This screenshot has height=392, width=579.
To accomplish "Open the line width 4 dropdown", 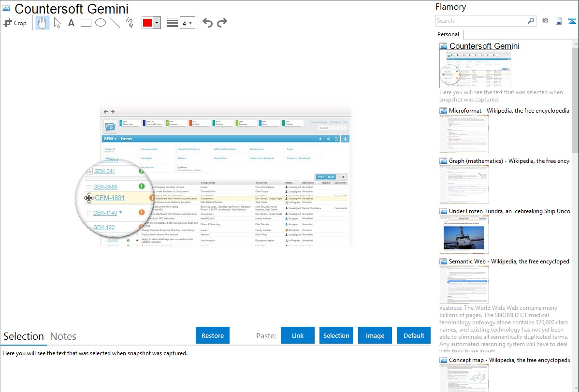I will [188, 23].
